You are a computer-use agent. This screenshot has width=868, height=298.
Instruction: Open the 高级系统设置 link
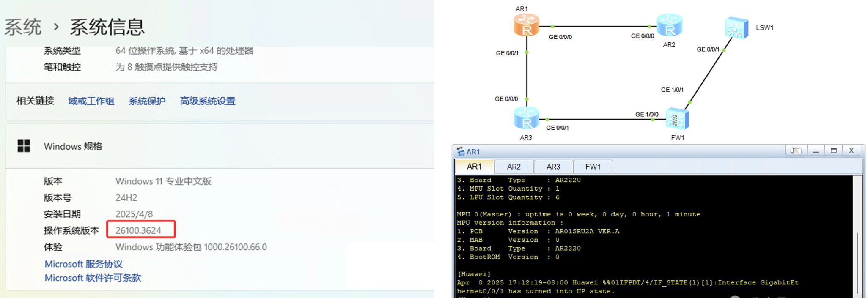tap(207, 101)
